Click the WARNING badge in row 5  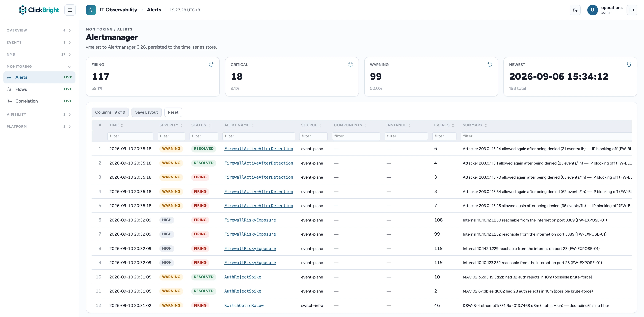(171, 206)
